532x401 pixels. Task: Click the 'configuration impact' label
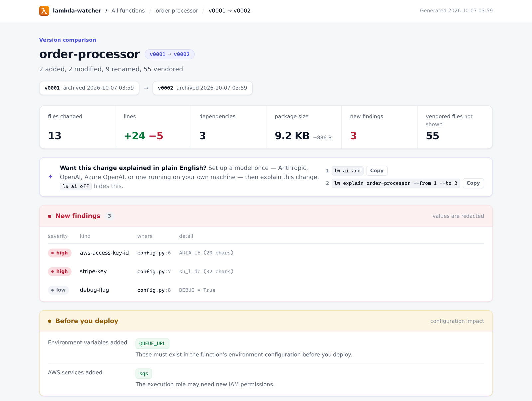(457, 321)
